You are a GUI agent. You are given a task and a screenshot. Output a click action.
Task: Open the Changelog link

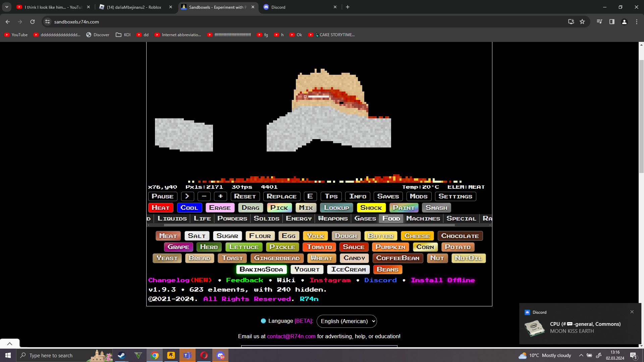tap(180, 280)
